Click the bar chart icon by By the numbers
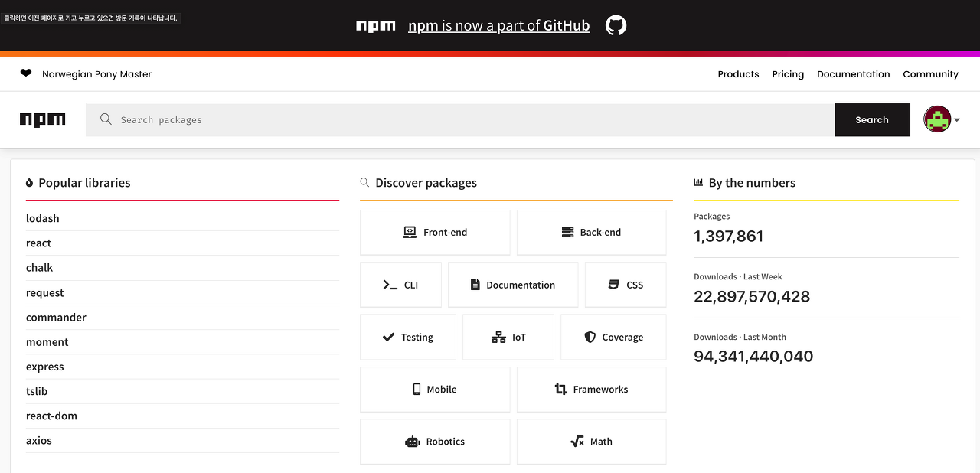Viewport: 980px width, 473px height. [698, 182]
